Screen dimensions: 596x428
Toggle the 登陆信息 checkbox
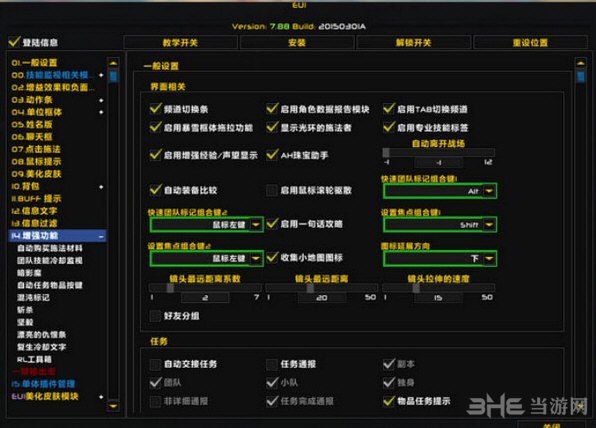(14, 41)
